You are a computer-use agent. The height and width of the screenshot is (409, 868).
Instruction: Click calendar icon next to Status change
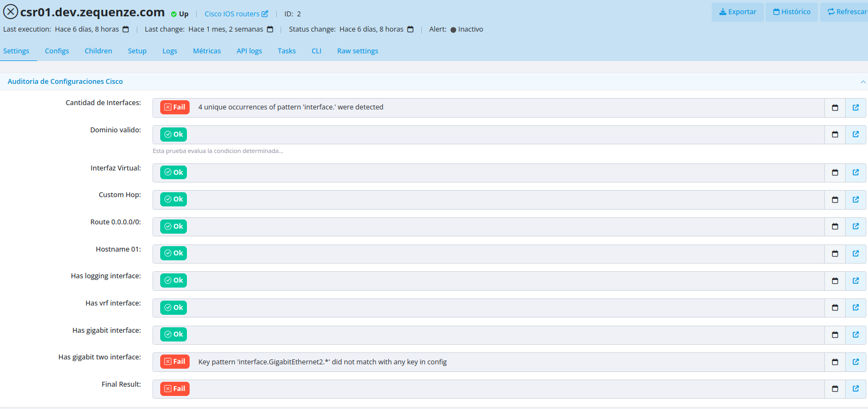point(410,29)
